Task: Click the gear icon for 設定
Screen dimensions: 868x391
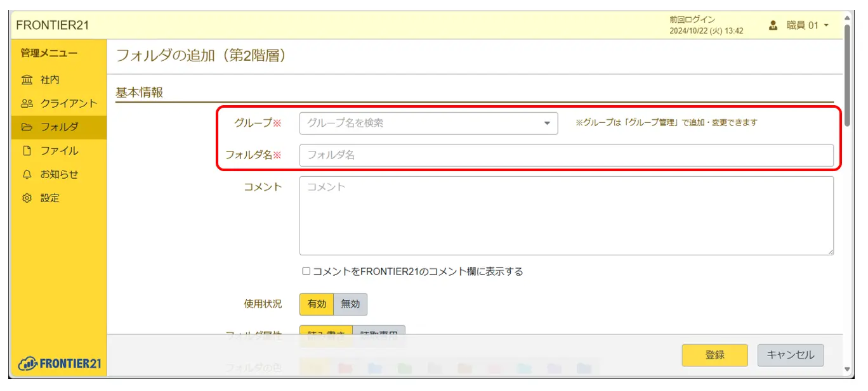Action: [x=27, y=198]
